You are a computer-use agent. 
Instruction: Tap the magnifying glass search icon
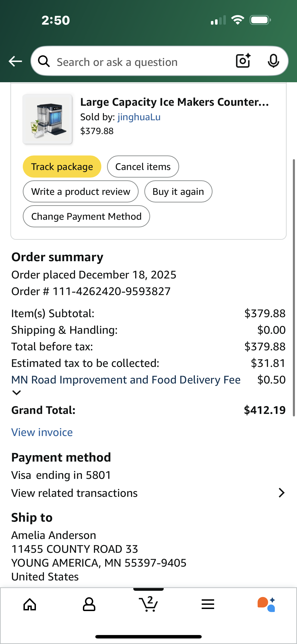pos(44,61)
